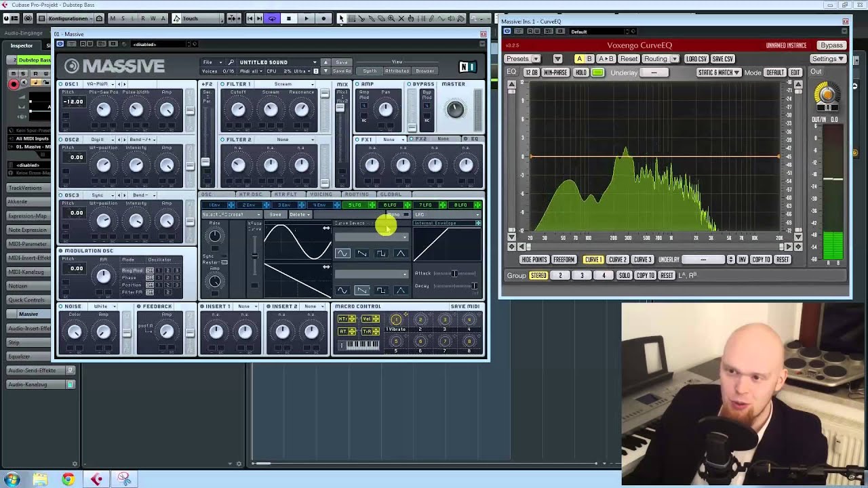Select the sawtooth shape in upper LFO curve
The width and height of the screenshot is (868, 488).
(362, 253)
